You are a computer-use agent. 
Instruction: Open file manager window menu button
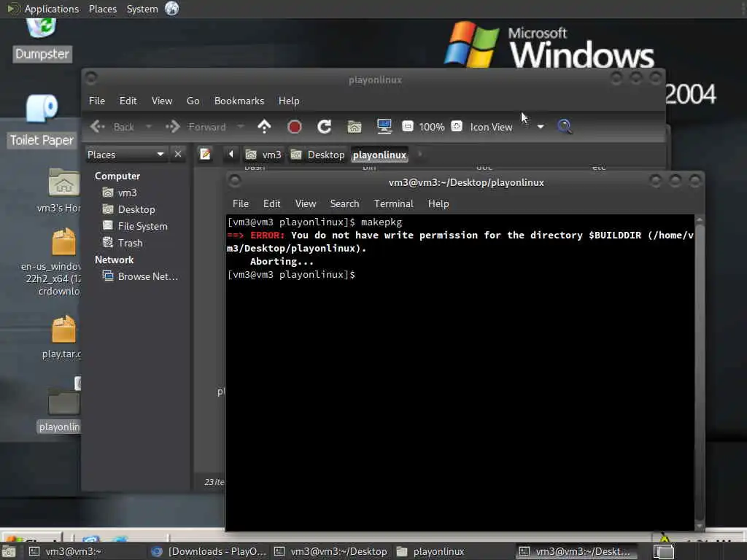(91, 77)
